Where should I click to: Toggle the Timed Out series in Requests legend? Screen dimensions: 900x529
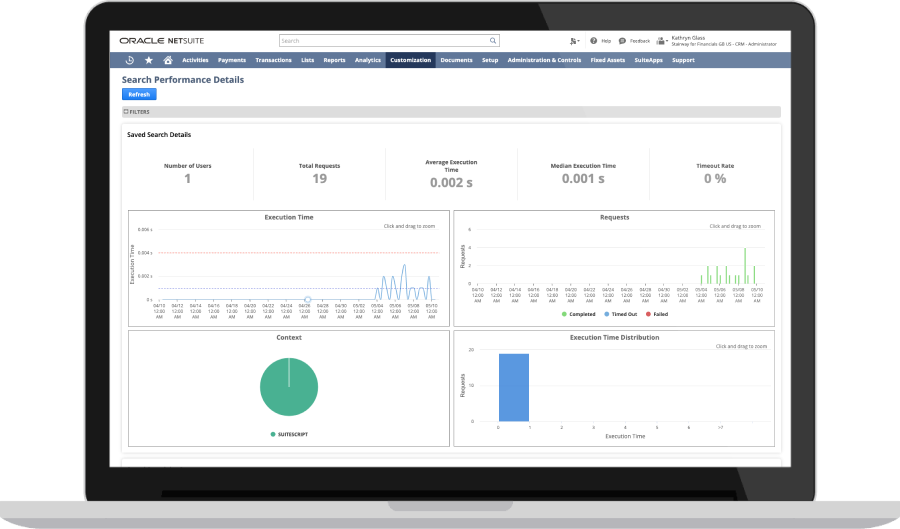click(x=620, y=314)
